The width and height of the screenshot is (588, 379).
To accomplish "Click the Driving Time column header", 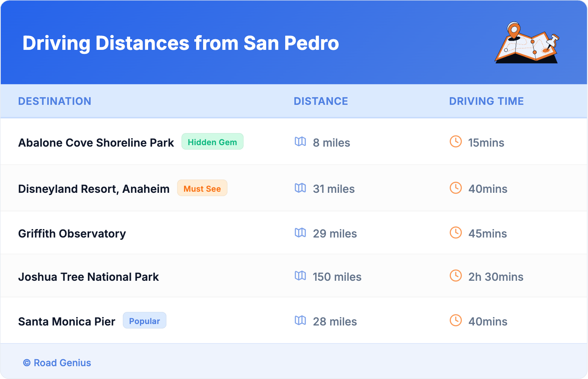I will point(486,101).
